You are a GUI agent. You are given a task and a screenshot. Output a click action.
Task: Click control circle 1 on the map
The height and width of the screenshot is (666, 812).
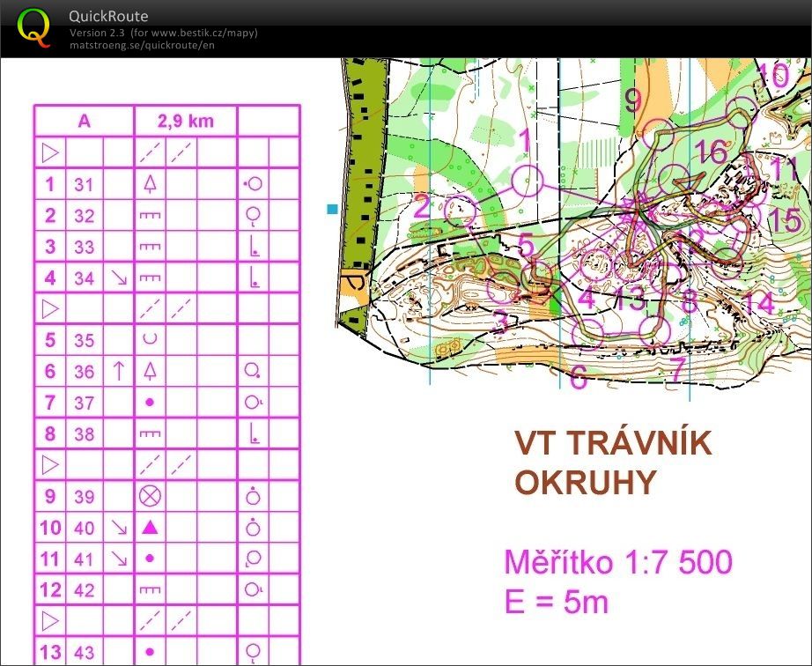(528, 181)
